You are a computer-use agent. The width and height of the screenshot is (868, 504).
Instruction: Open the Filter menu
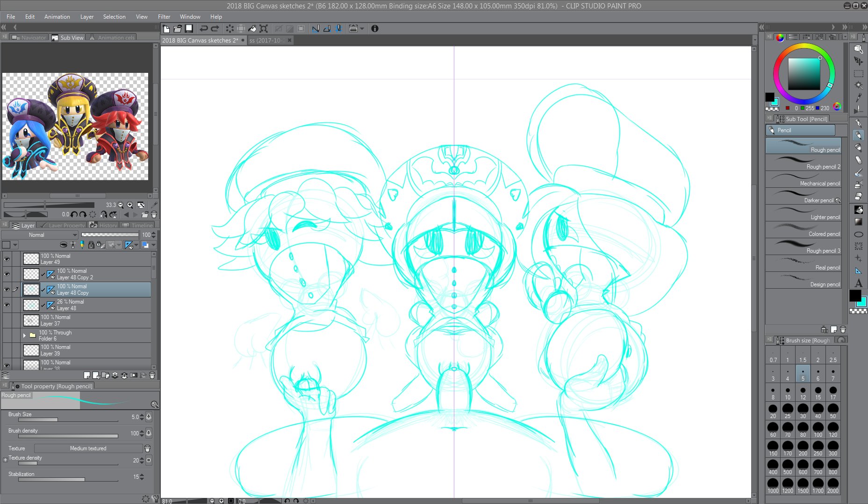point(164,17)
